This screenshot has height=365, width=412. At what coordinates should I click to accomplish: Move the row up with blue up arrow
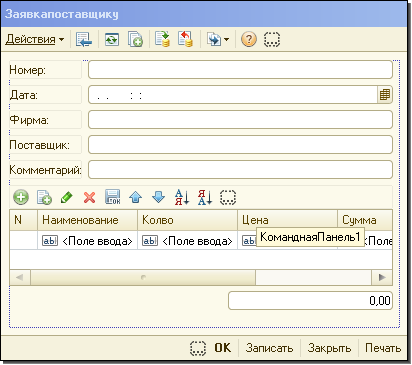(136, 197)
